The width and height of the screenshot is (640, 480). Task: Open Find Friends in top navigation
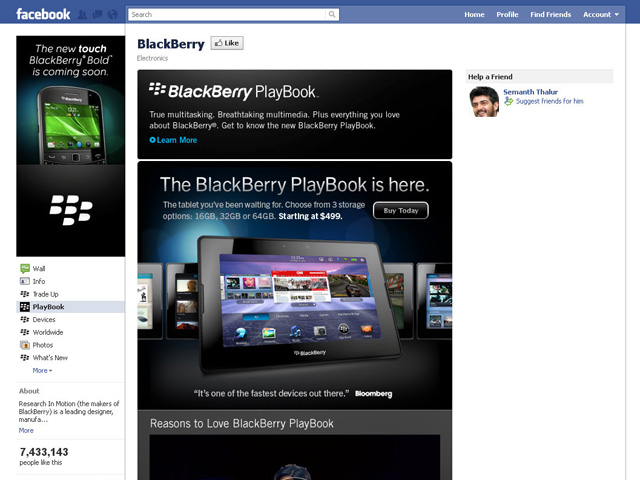click(551, 15)
